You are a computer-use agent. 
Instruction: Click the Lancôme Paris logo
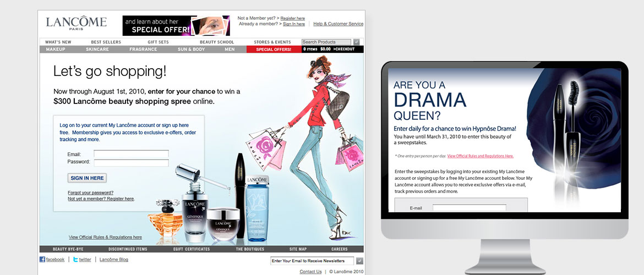click(x=76, y=23)
